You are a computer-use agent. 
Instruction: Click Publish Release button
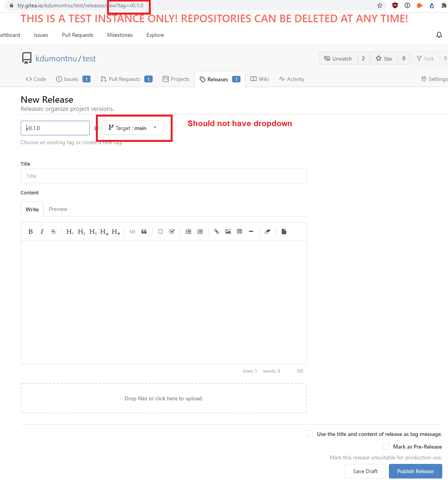tap(415, 471)
